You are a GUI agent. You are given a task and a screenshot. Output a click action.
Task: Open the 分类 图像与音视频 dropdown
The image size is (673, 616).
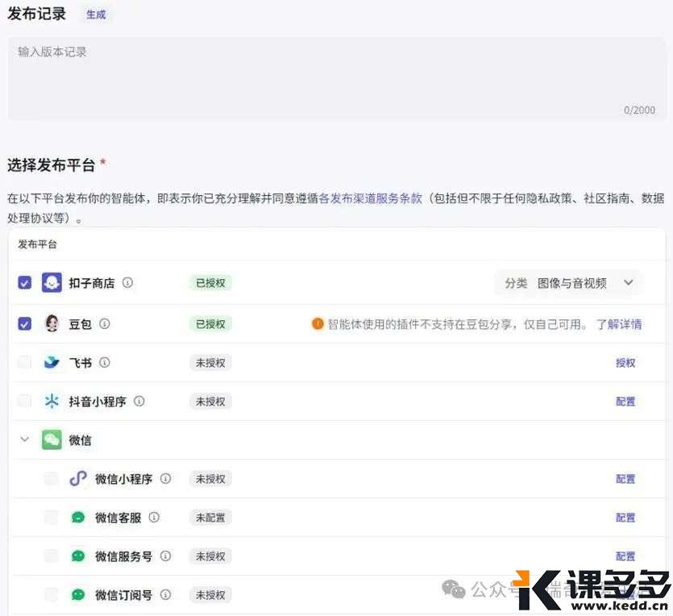point(569,283)
